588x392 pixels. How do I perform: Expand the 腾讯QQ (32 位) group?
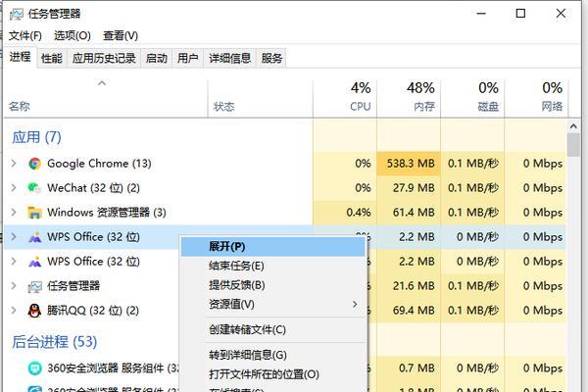pyautogui.click(x=14, y=311)
